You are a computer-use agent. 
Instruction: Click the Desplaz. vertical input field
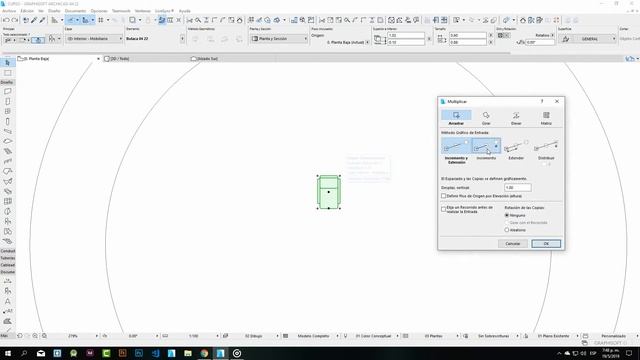tap(518, 188)
